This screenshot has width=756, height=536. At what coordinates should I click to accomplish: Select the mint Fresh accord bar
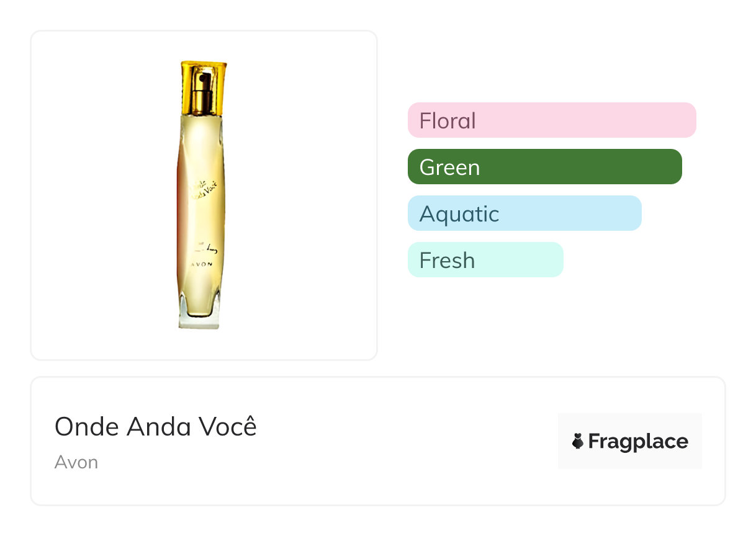(x=485, y=260)
